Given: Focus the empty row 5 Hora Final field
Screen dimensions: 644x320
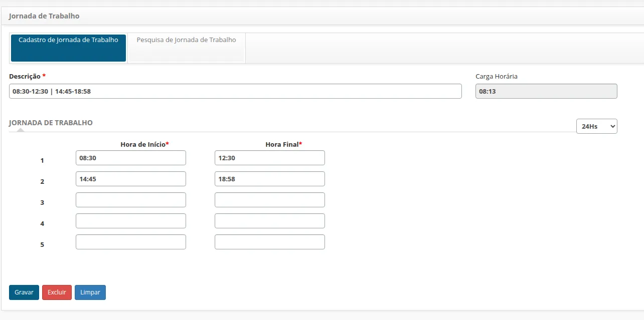Looking at the screenshot, I should click(x=270, y=242).
